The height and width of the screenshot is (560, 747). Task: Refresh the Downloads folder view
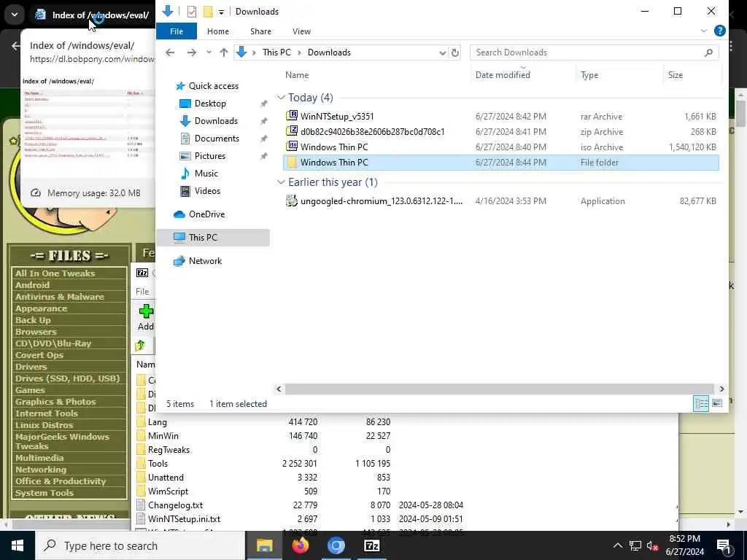pos(455,52)
